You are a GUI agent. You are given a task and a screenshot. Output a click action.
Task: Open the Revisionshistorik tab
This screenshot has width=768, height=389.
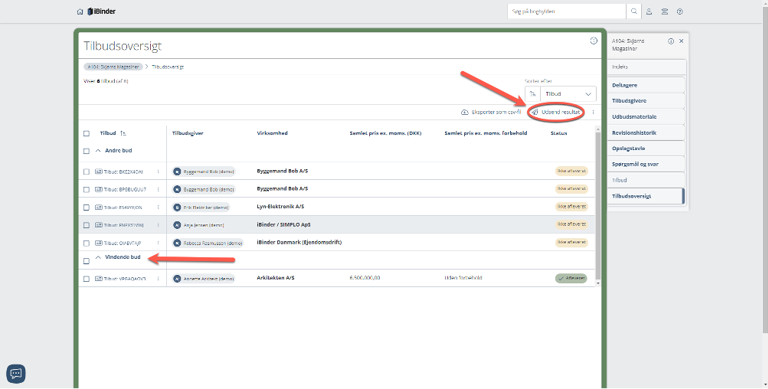coord(646,132)
